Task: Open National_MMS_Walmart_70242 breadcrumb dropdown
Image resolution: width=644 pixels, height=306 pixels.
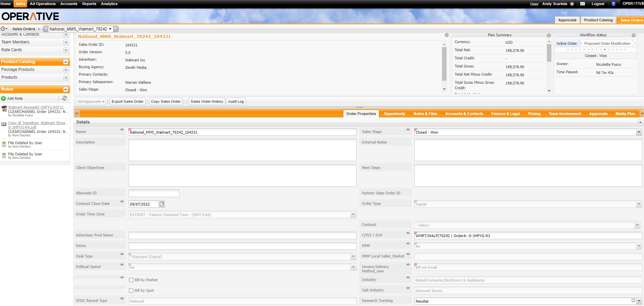Action: click(x=110, y=29)
